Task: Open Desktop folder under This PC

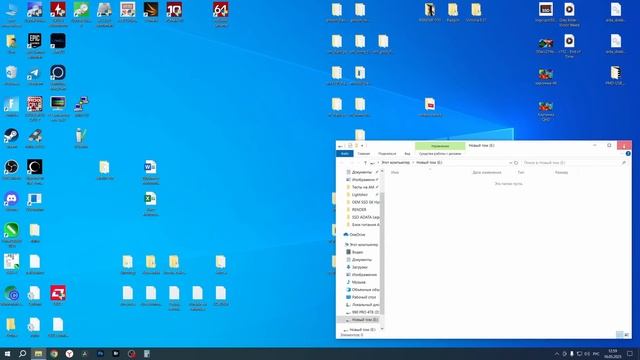Action: tap(363, 297)
